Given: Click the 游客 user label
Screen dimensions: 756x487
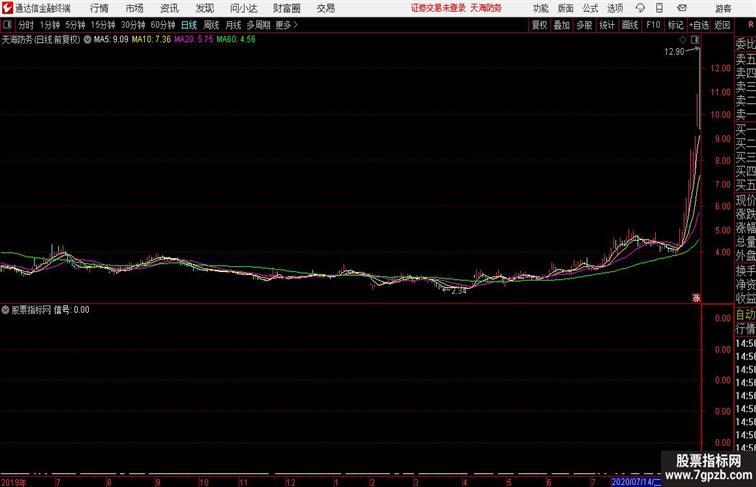Looking at the screenshot, I should point(723,8).
